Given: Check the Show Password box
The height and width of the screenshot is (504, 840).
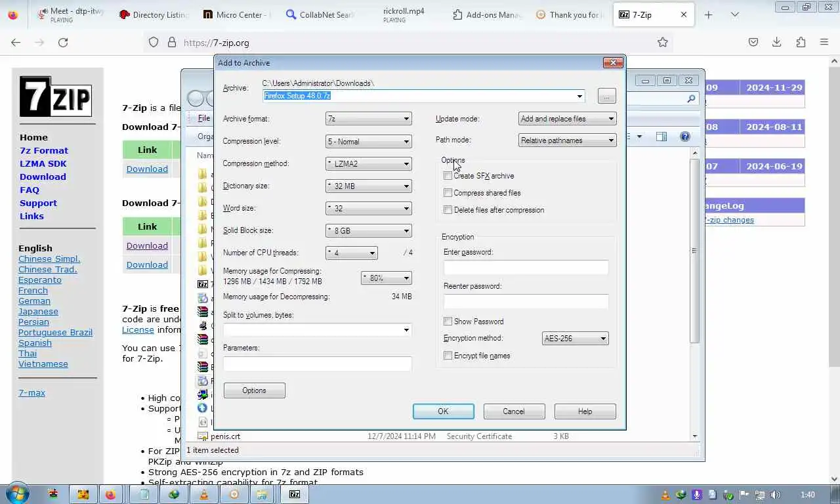Looking at the screenshot, I should click(x=448, y=322).
